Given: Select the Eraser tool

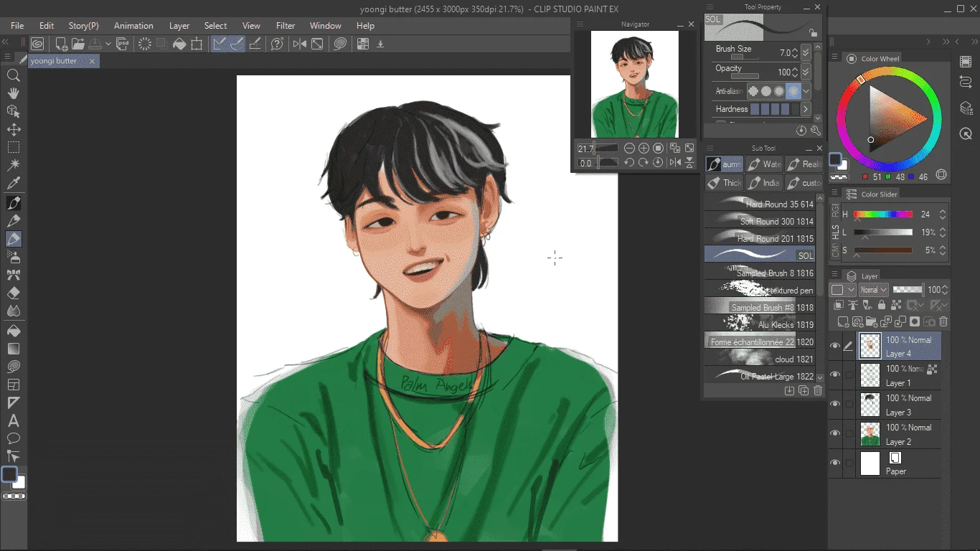Looking at the screenshot, I should click(x=14, y=293).
